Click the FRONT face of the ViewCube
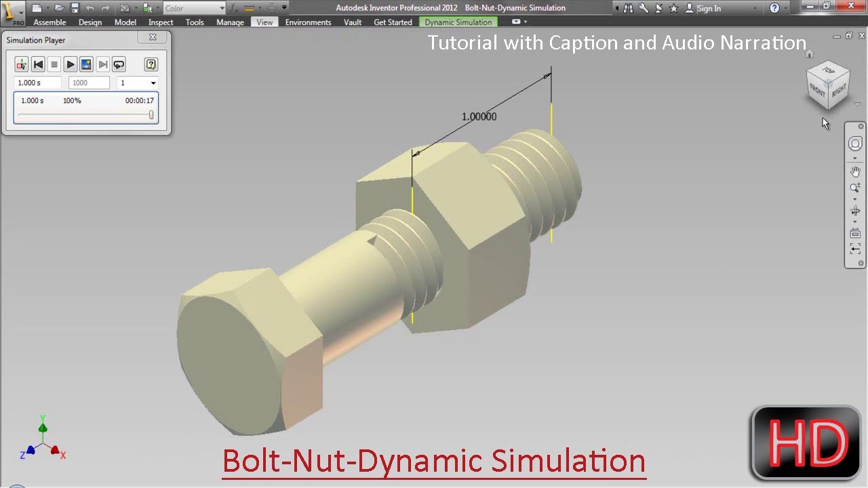This screenshot has width=868, height=488. click(817, 90)
